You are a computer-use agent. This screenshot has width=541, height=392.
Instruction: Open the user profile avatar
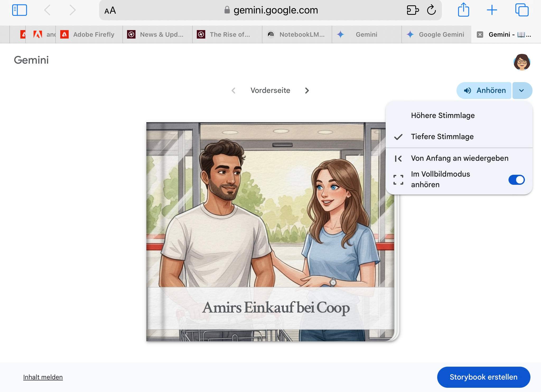click(522, 62)
